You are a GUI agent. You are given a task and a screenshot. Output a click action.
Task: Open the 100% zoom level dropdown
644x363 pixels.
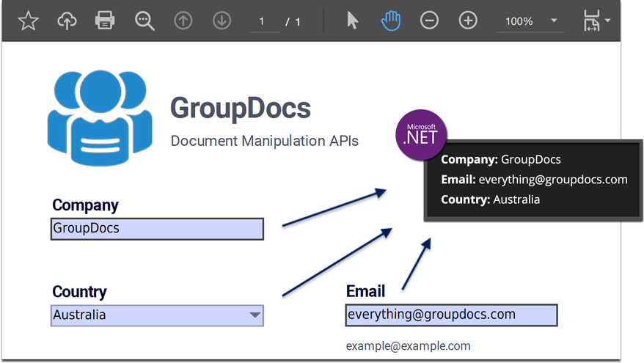pyautogui.click(x=530, y=21)
